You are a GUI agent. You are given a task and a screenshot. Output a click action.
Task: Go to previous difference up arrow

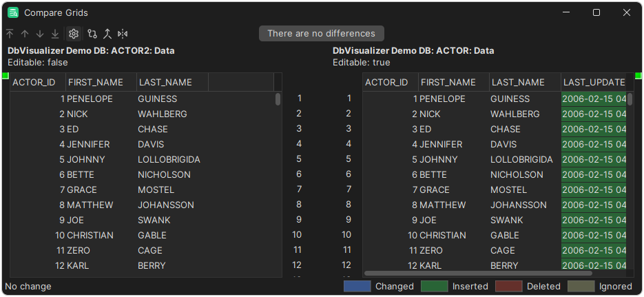25,34
